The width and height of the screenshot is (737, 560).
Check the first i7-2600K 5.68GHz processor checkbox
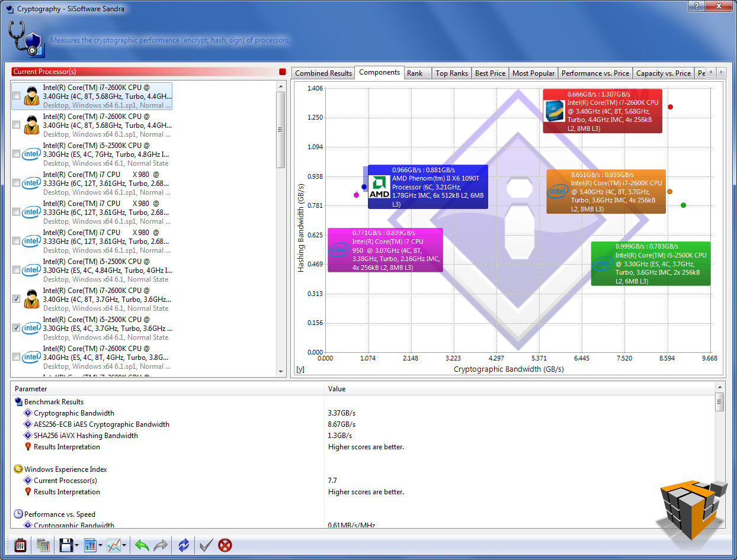pyautogui.click(x=17, y=96)
